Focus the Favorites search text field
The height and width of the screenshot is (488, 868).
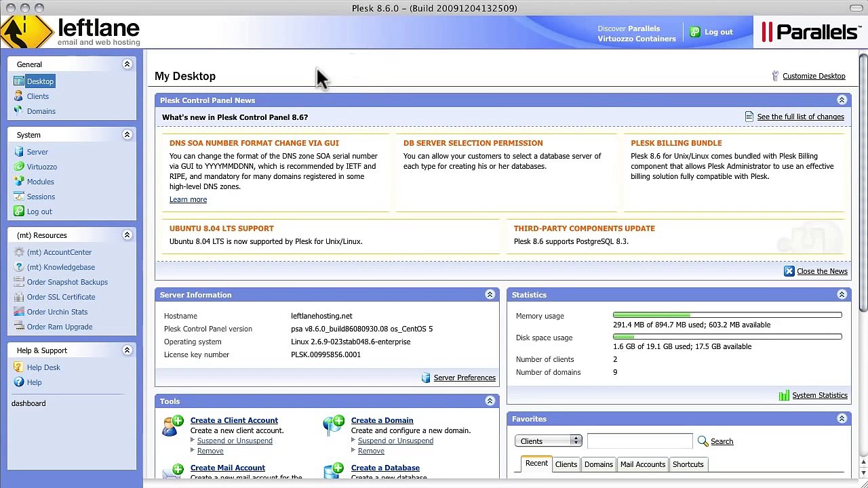(x=639, y=441)
